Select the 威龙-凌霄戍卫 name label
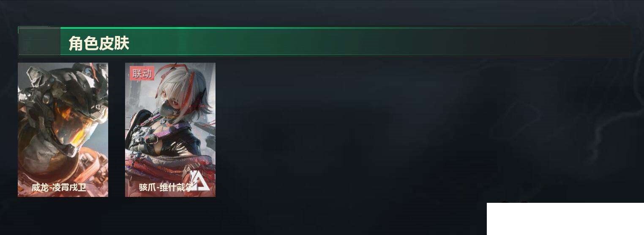The image size is (644, 235). (59, 188)
